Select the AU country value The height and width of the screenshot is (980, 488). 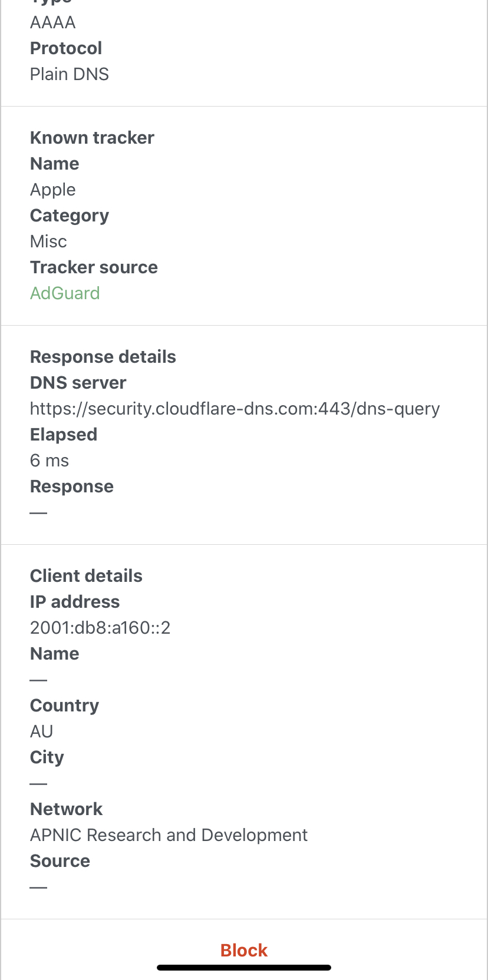41,731
